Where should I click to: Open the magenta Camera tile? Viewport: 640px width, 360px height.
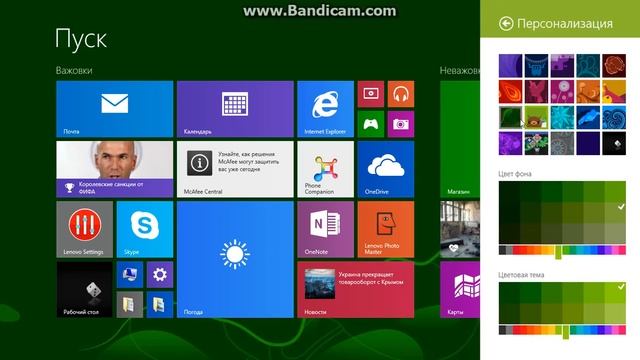coord(401,124)
